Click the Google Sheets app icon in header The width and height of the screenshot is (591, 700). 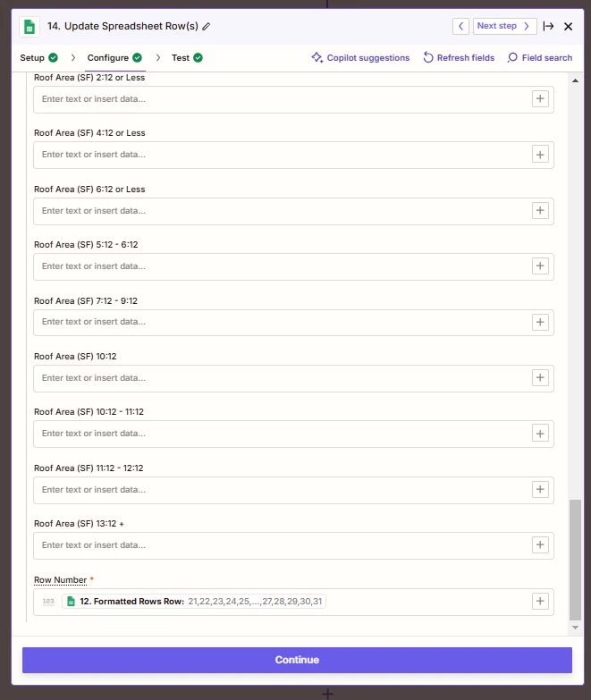pos(30,27)
